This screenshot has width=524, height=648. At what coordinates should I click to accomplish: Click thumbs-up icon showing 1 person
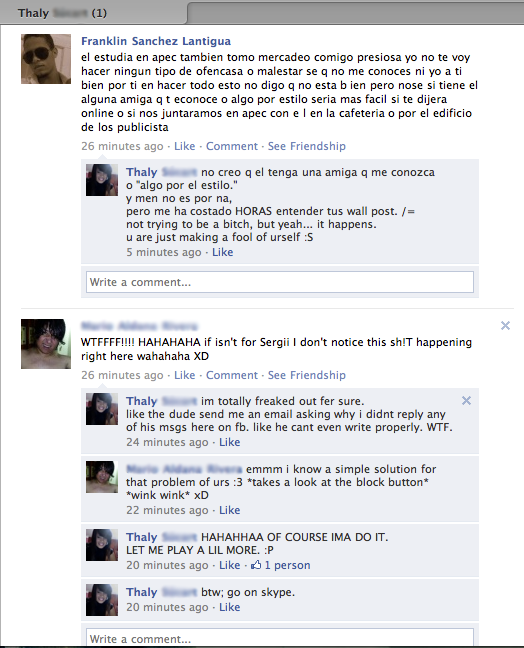click(x=256, y=565)
